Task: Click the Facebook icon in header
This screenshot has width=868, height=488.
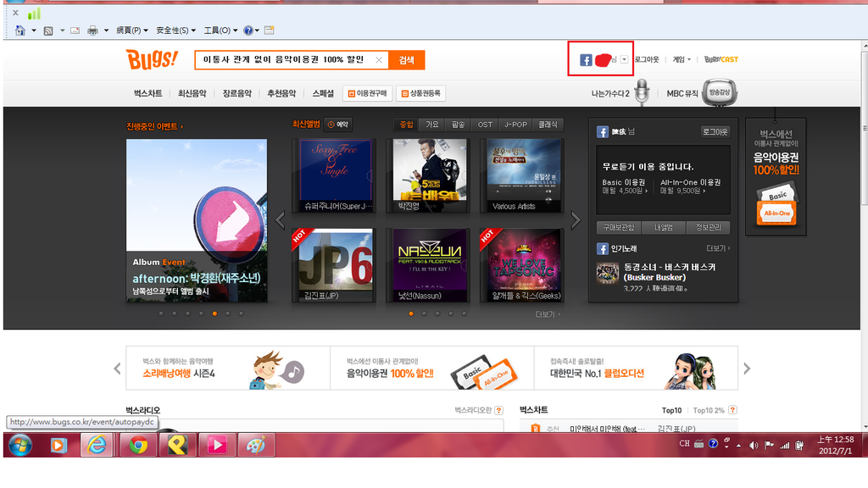Action: (587, 60)
